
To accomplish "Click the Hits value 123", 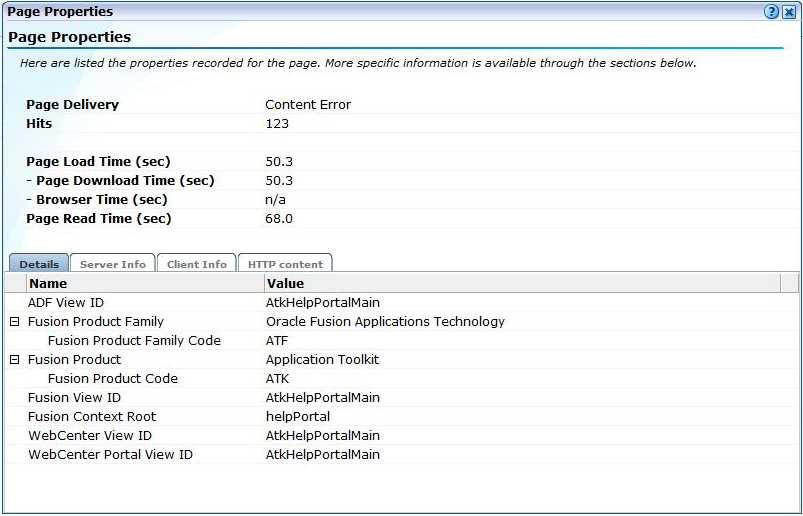I will pyautogui.click(x=277, y=123).
